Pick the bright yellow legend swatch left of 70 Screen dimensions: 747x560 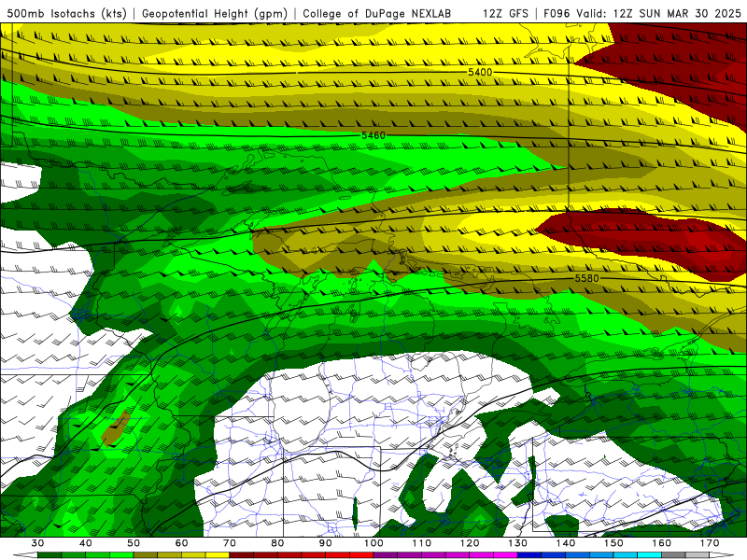point(218,555)
